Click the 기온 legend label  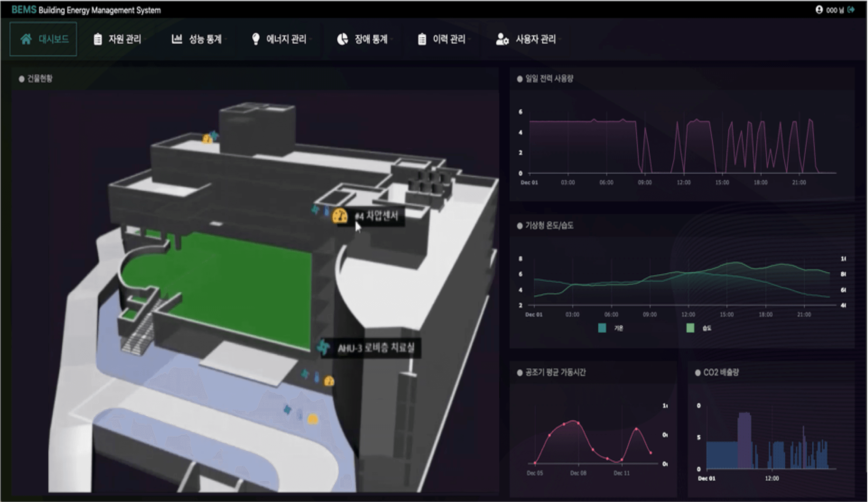click(619, 328)
